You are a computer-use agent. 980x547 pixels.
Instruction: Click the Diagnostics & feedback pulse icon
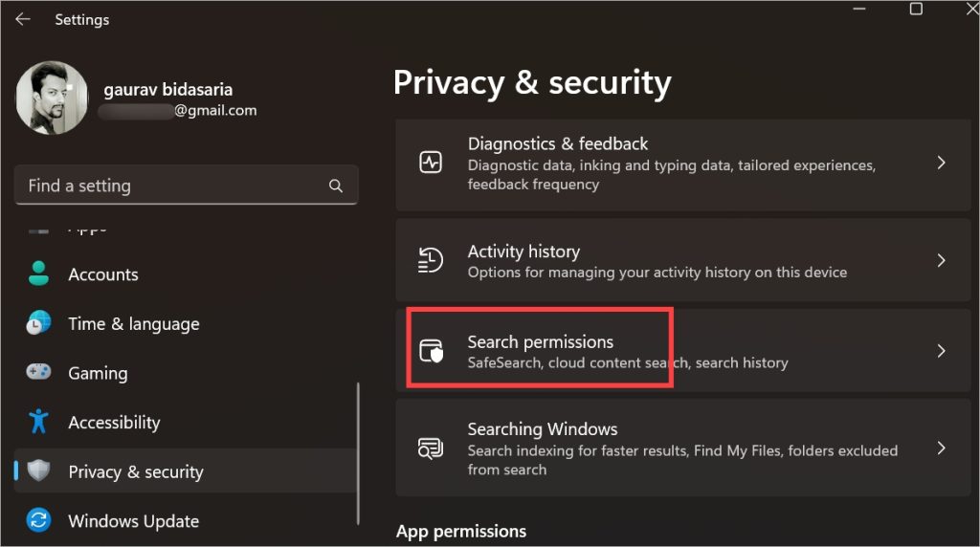(432, 163)
